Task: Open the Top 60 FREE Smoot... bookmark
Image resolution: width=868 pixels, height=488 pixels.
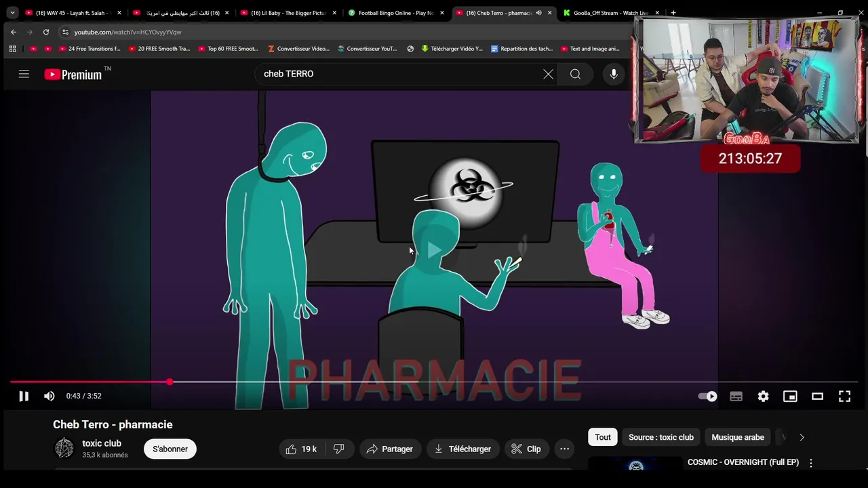Action: pos(229,49)
